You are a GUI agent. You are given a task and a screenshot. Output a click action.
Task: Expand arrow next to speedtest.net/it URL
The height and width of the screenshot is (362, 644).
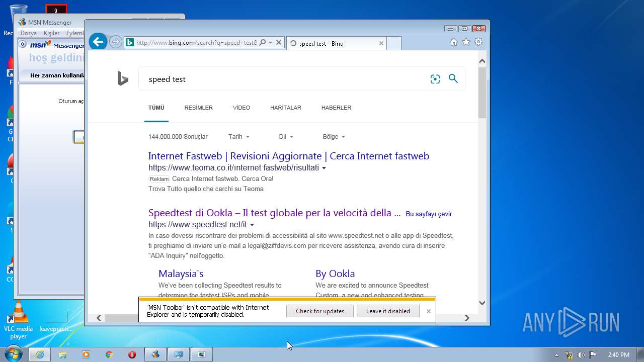(252, 225)
